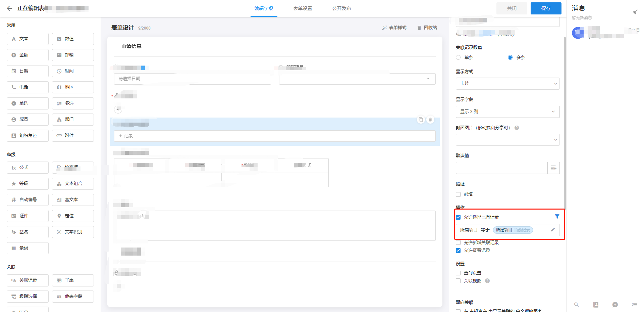644x312 pixels.
Task: Click the pencil edit icon for filter rule
Action: point(553,230)
